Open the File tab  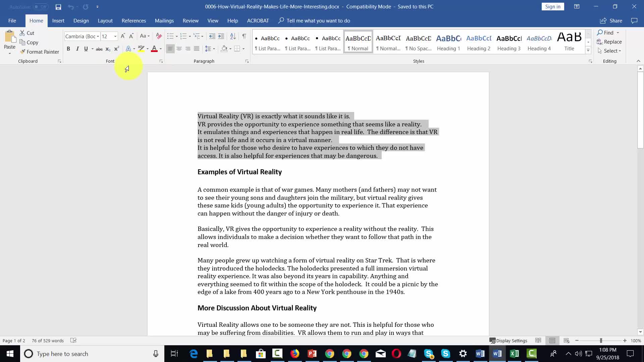[x=12, y=21]
